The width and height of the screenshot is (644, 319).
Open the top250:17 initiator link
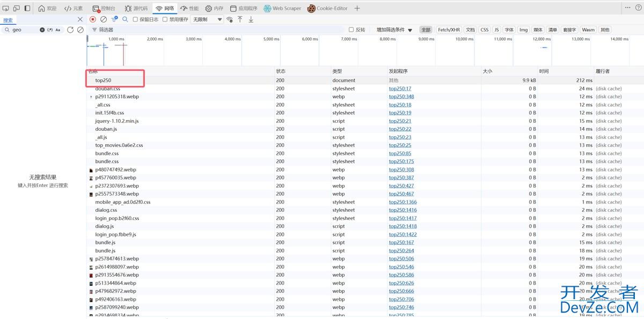coord(400,88)
